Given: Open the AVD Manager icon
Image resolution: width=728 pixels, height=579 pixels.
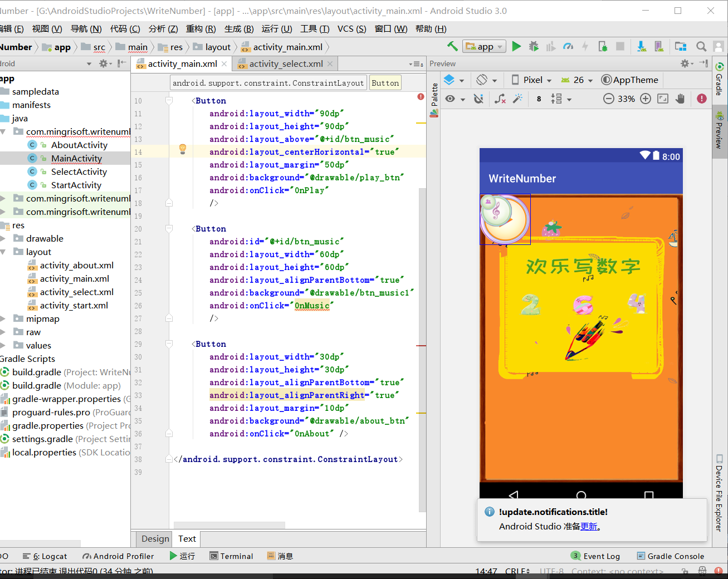Looking at the screenshot, I should (x=659, y=46).
